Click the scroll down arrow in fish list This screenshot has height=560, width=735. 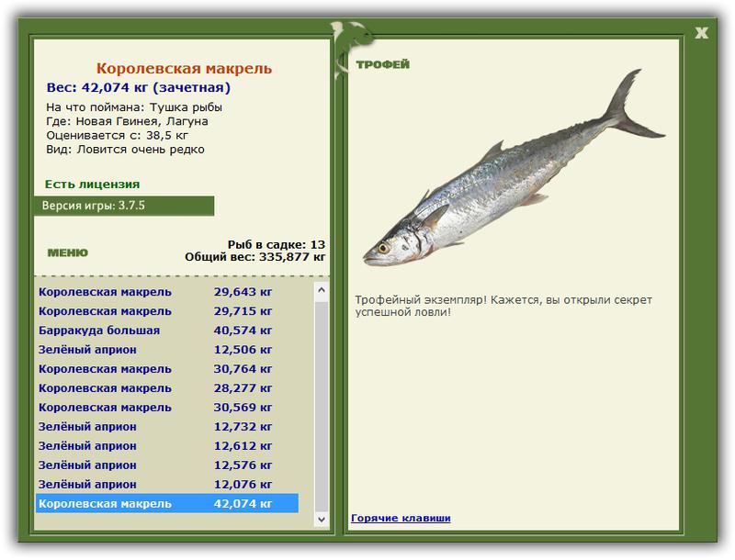[322, 519]
